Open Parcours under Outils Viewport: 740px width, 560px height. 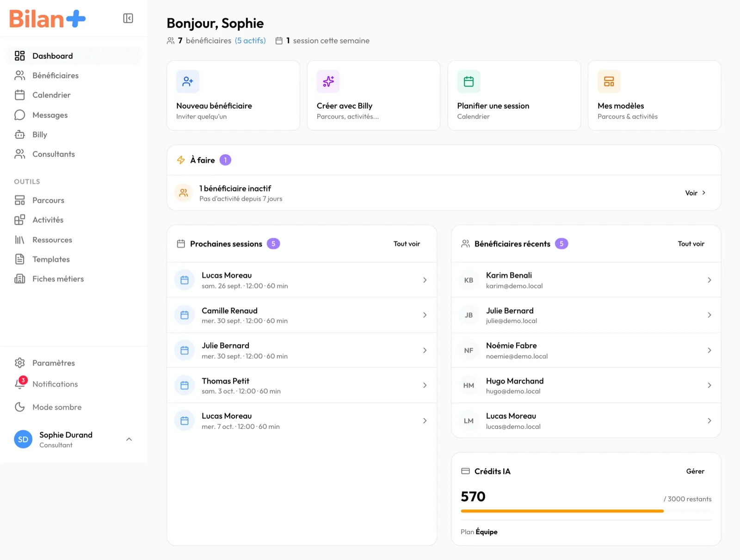point(74,200)
